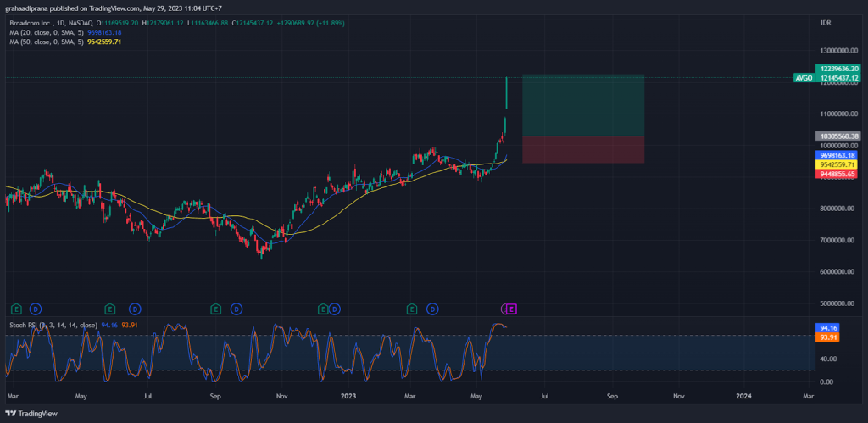Open the dividend D marker before July 2022
This screenshot has width=868, height=423.
[x=135, y=309]
